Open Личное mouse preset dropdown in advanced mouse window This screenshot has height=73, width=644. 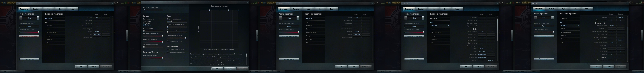153,10
